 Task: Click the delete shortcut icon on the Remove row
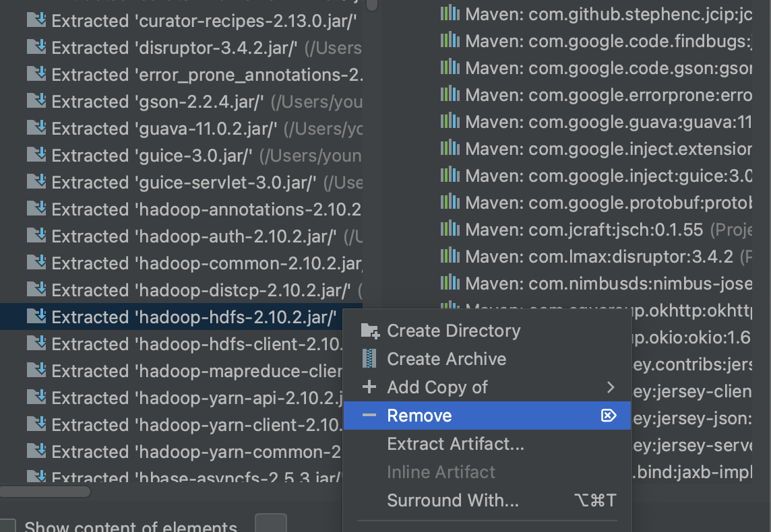pos(608,415)
